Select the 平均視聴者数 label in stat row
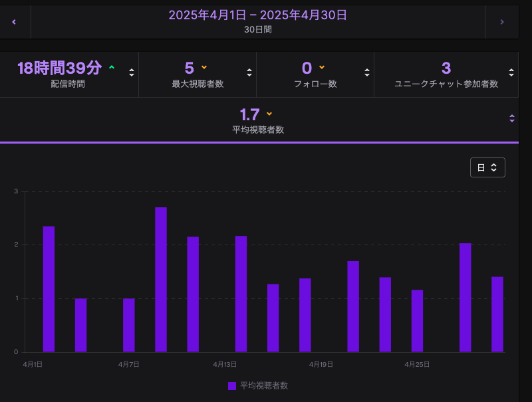The width and height of the screenshot is (532, 402). 257,130
